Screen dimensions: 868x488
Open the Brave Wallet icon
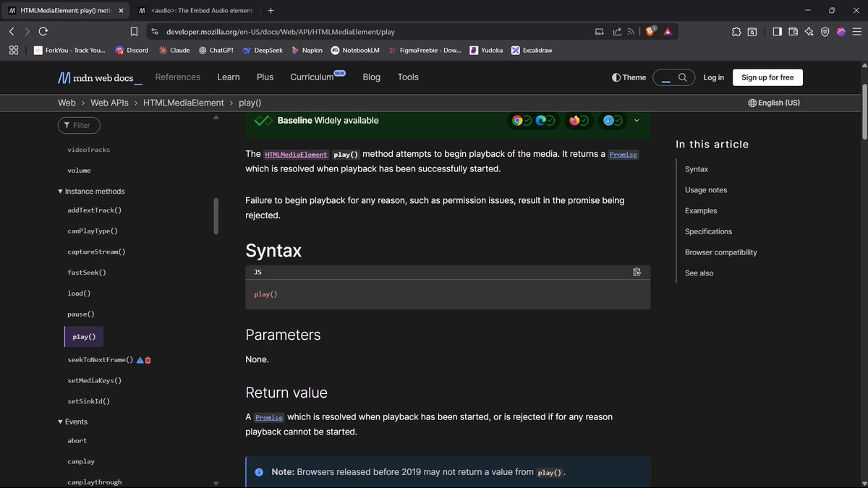coord(793,32)
